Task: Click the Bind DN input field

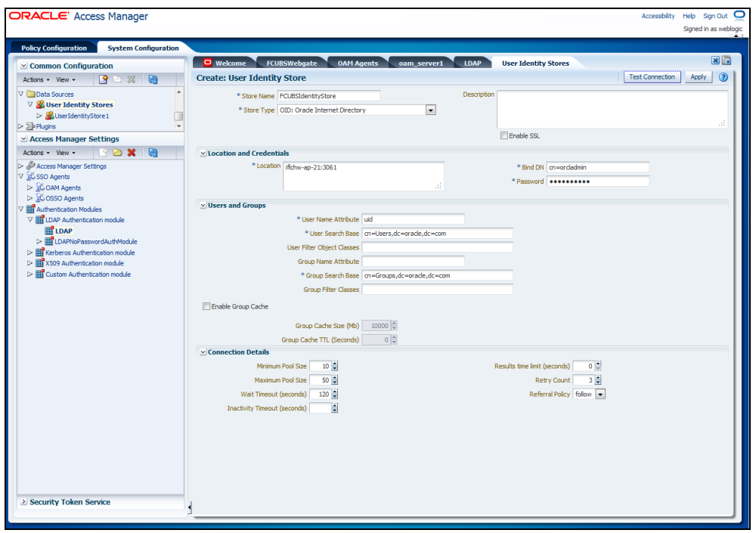Action: 597,167
